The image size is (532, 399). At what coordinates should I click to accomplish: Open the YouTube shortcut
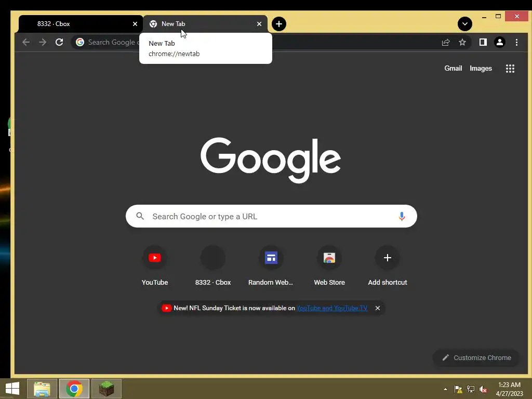point(155,266)
